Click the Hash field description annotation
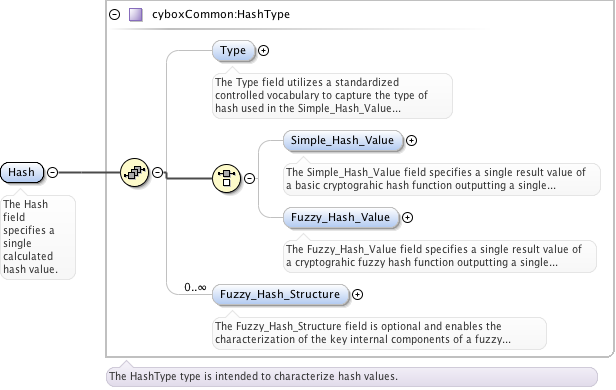This screenshot has width=616, height=390. point(38,237)
